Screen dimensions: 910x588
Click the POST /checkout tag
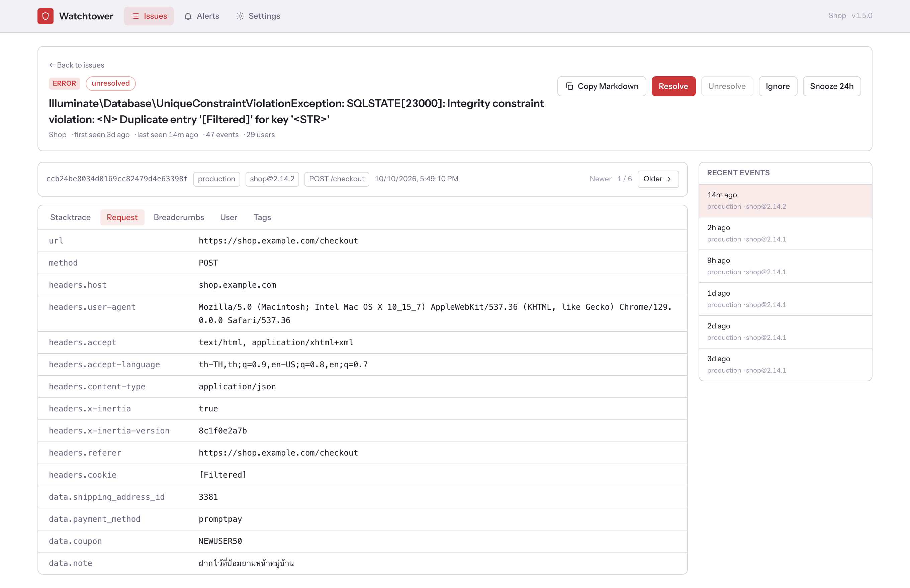pos(337,179)
